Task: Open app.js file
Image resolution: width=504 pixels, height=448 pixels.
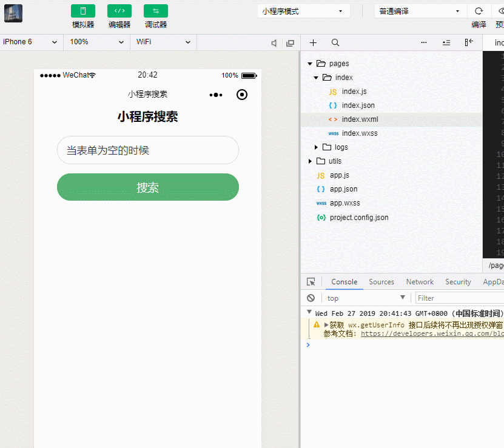Action: coord(339,175)
